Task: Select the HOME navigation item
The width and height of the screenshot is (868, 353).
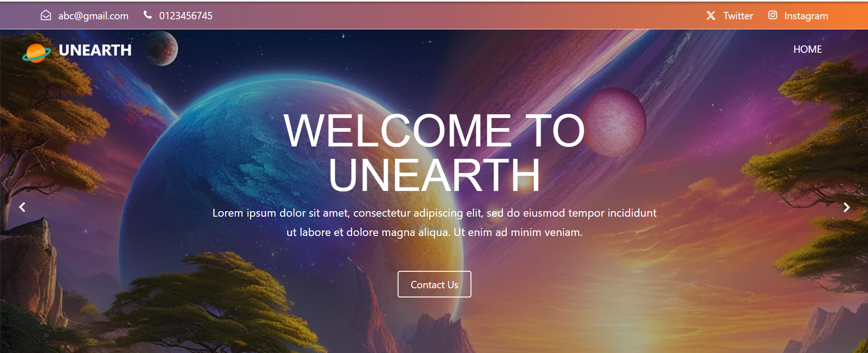Action: tap(807, 49)
